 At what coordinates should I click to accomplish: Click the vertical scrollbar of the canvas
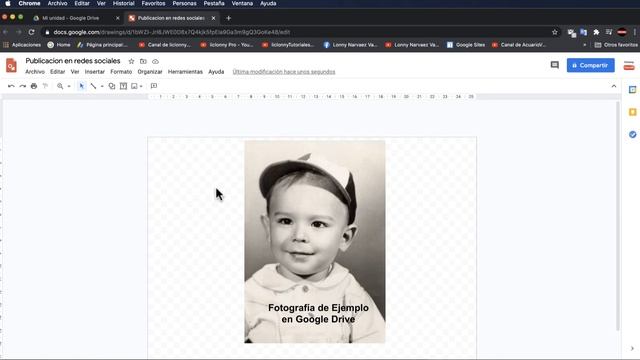tap(618, 216)
